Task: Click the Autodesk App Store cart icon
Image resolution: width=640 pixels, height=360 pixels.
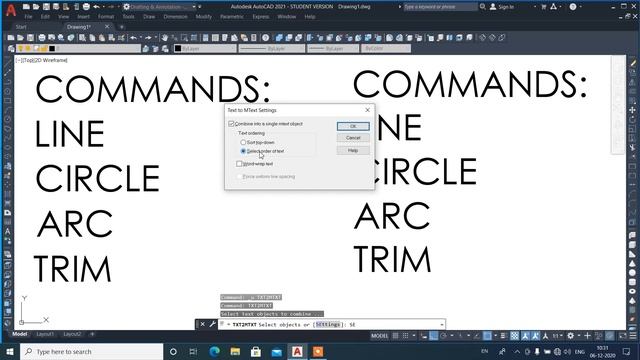Action: (x=543, y=7)
